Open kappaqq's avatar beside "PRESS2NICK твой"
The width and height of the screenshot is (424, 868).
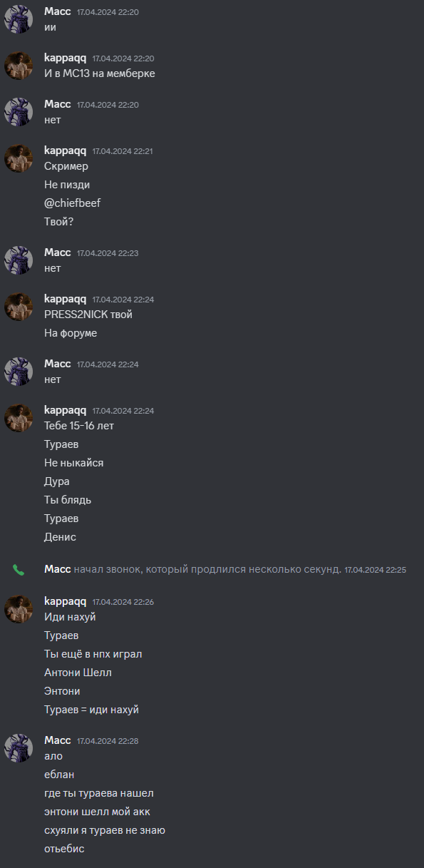(x=19, y=307)
